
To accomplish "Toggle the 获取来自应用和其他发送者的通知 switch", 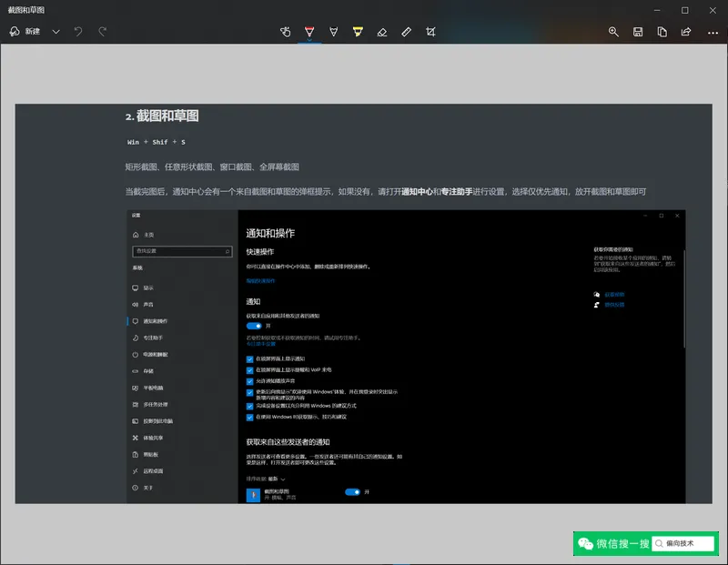I will point(254,326).
